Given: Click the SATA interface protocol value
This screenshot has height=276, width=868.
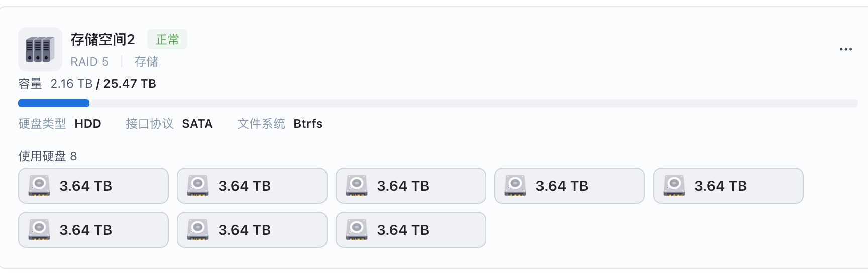Looking at the screenshot, I should tap(197, 124).
